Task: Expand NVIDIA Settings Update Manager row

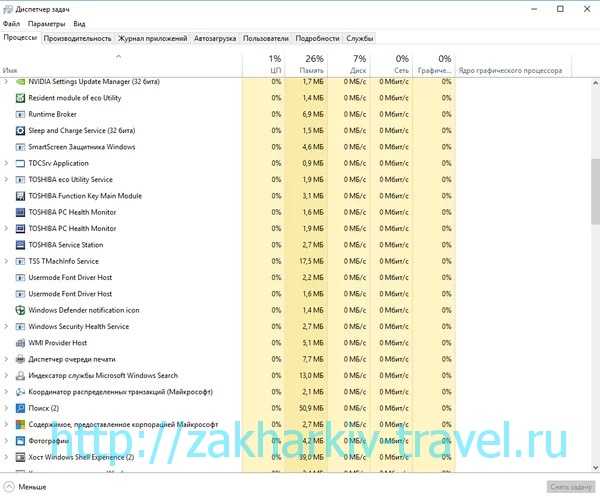Action: click(6, 82)
